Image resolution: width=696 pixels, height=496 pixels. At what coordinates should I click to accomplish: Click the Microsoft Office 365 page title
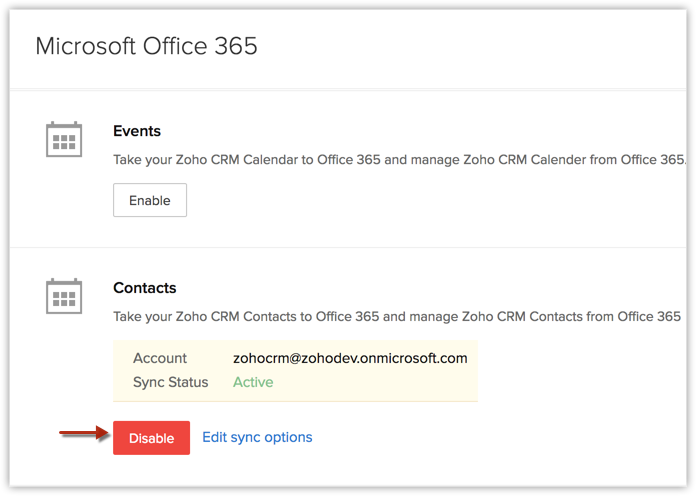146,46
